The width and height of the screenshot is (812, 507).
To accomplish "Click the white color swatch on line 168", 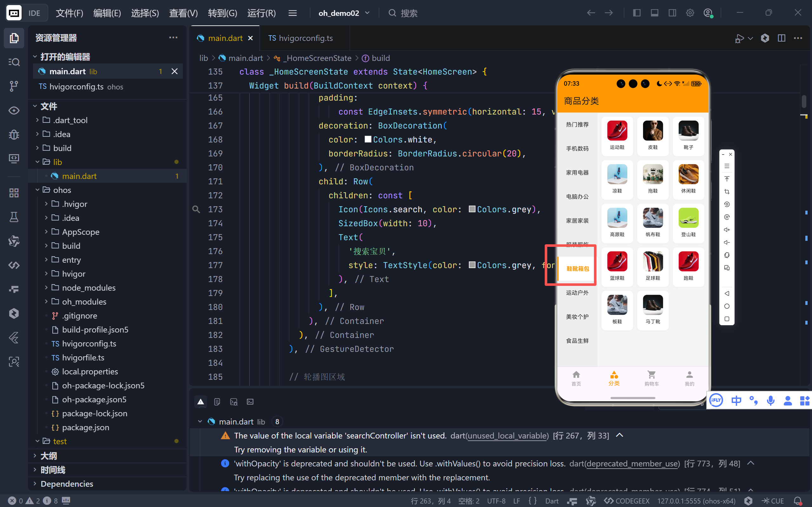I will (x=368, y=139).
